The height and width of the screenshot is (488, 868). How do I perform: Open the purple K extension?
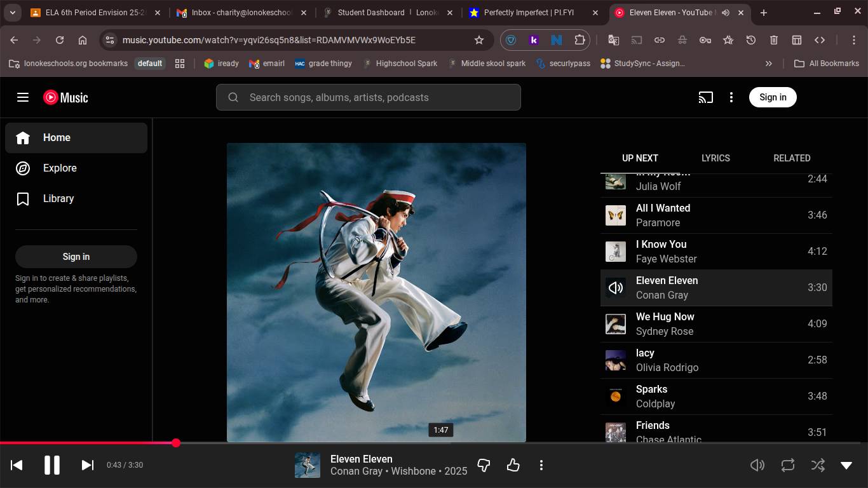(x=534, y=40)
